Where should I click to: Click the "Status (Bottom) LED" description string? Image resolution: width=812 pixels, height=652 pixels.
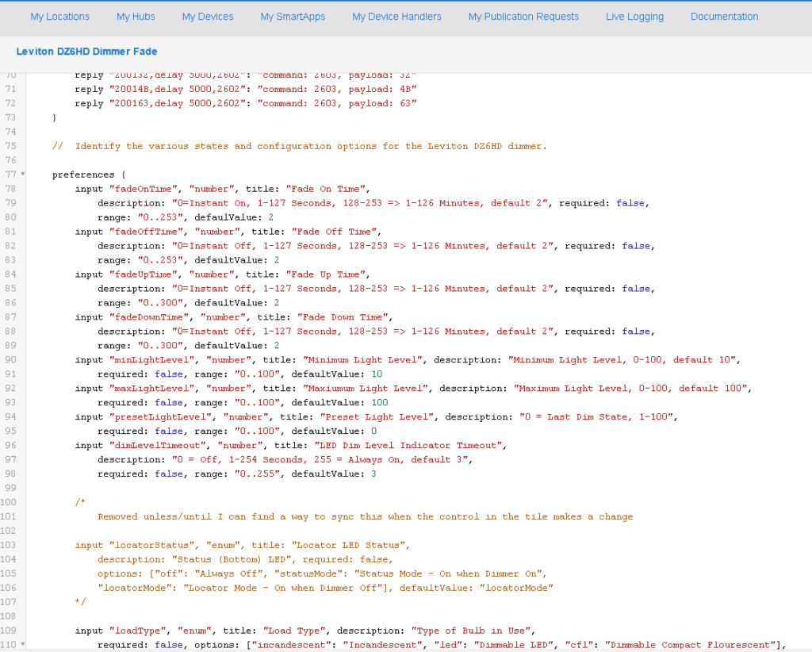(x=231, y=559)
